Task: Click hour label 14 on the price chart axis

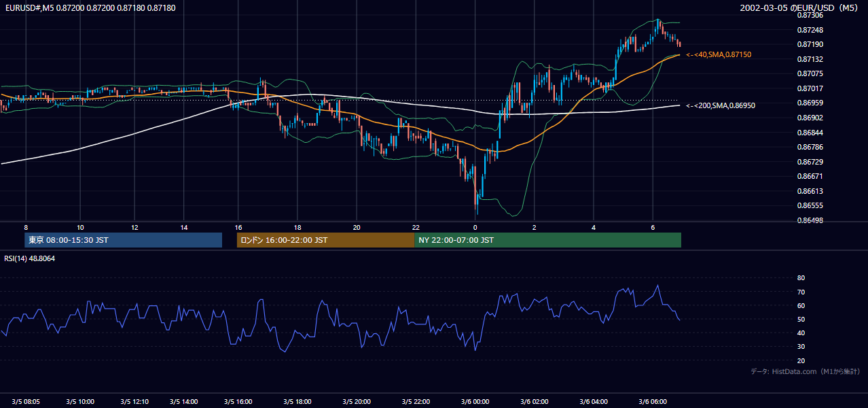Action: coord(183,227)
